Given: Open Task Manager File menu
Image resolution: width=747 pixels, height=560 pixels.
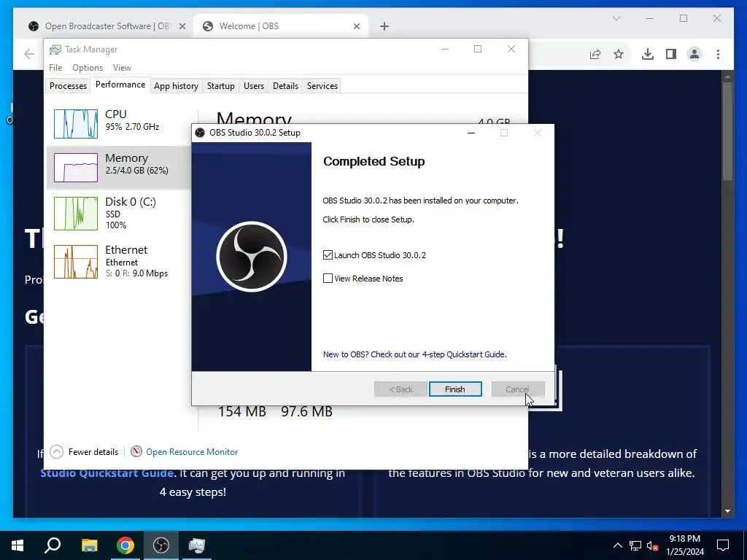Looking at the screenshot, I should (x=55, y=68).
